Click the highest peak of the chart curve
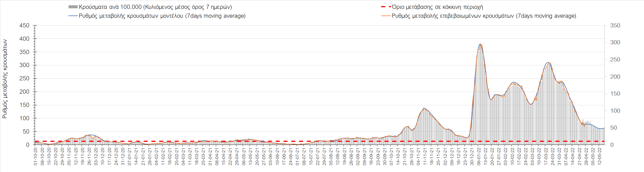The height and width of the screenshot is (172, 644). coord(480,44)
